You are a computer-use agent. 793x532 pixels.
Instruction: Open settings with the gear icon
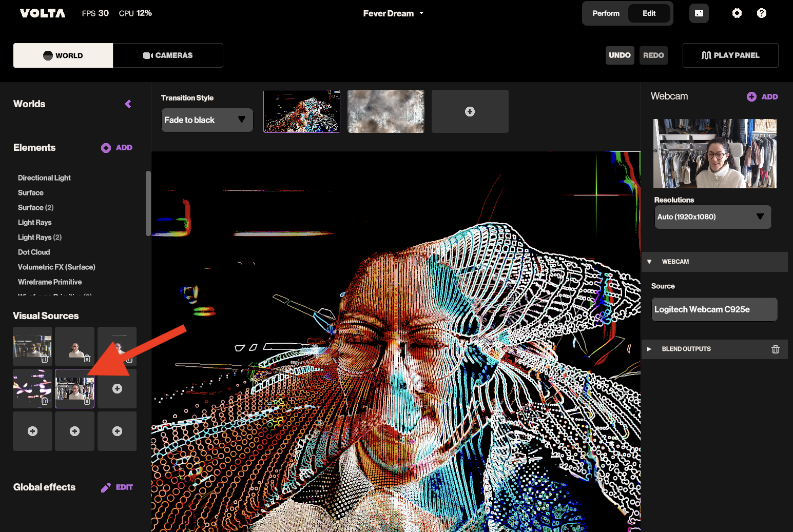pyautogui.click(x=737, y=13)
